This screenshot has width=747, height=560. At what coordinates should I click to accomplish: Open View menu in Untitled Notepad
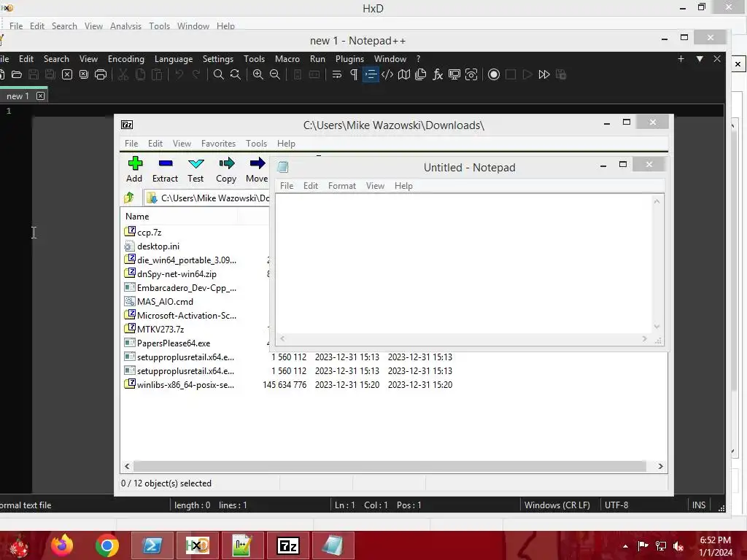click(375, 186)
